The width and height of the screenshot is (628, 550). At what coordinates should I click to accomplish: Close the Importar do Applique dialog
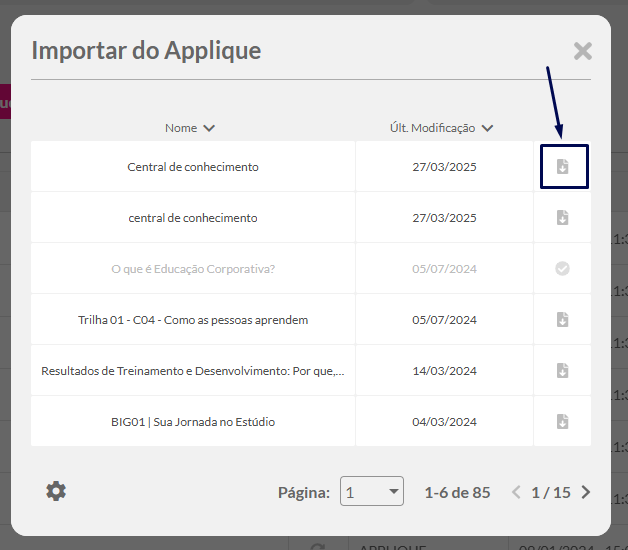pos(583,51)
